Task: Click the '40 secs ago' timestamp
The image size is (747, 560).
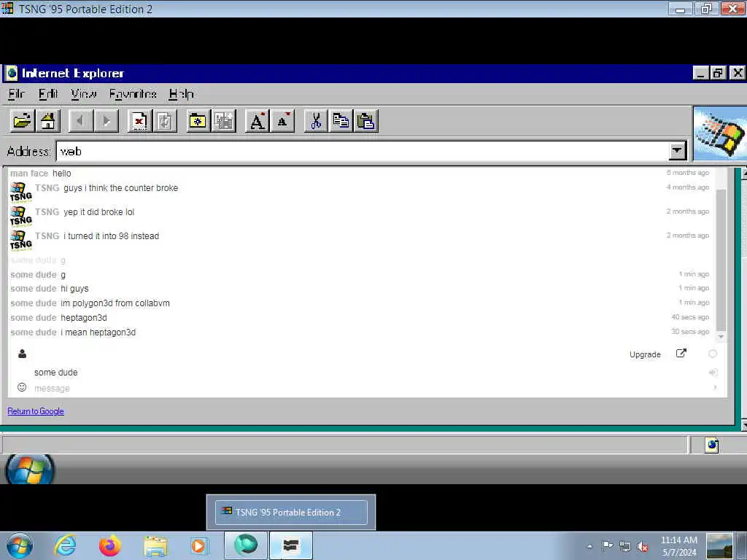Action: (690, 316)
